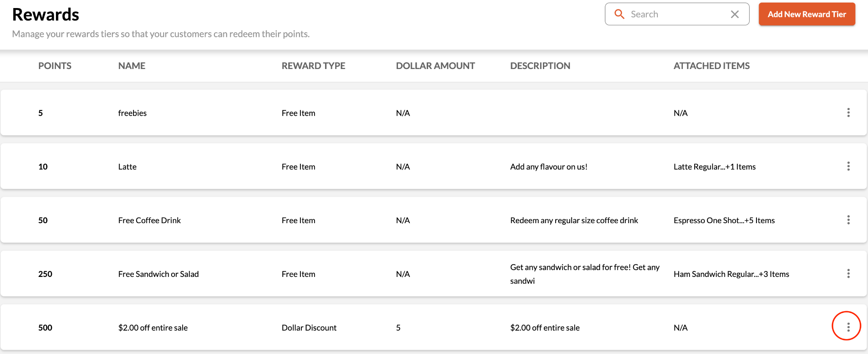
Task: View Ham Sandwich Regular...+3 Items attached list
Action: coord(731,274)
